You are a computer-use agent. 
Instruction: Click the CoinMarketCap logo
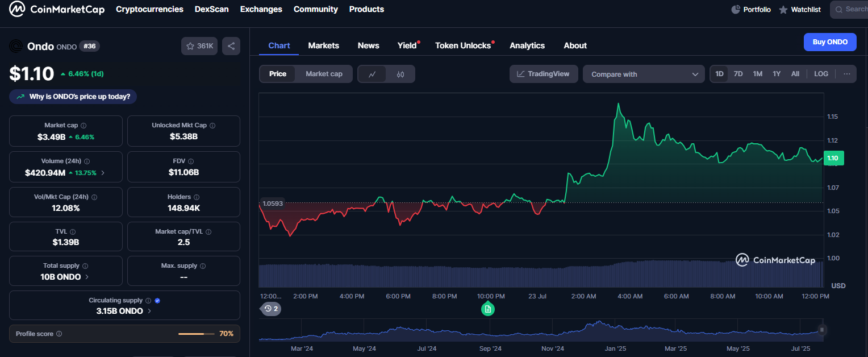[57, 9]
